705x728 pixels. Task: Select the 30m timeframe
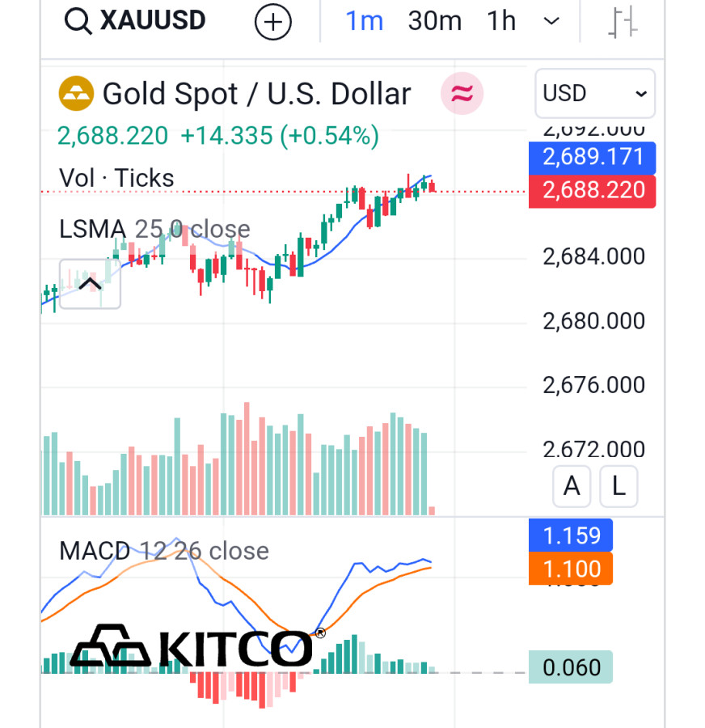(x=434, y=22)
